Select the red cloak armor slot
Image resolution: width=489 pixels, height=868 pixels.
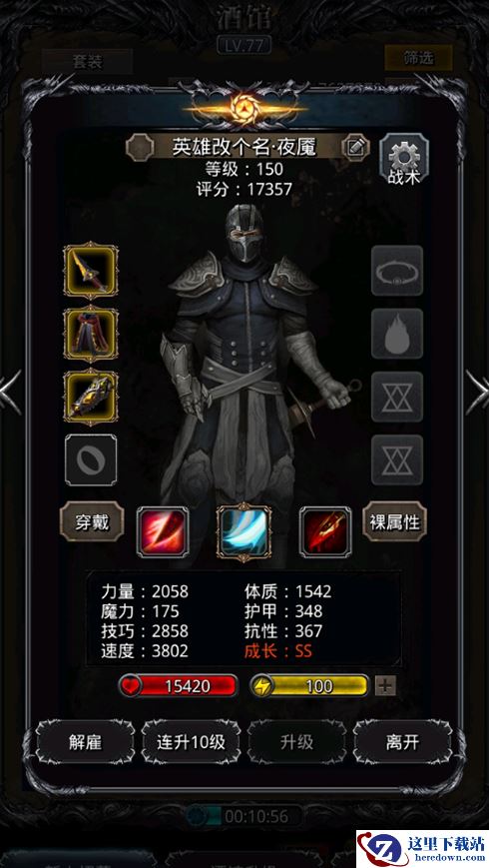(91, 334)
